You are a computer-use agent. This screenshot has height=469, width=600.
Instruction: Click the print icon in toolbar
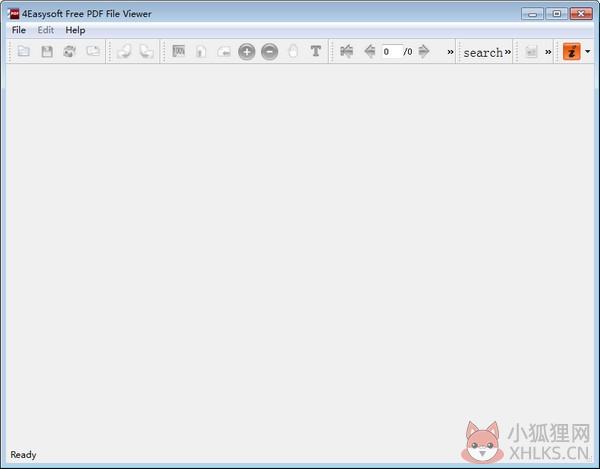[70, 51]
